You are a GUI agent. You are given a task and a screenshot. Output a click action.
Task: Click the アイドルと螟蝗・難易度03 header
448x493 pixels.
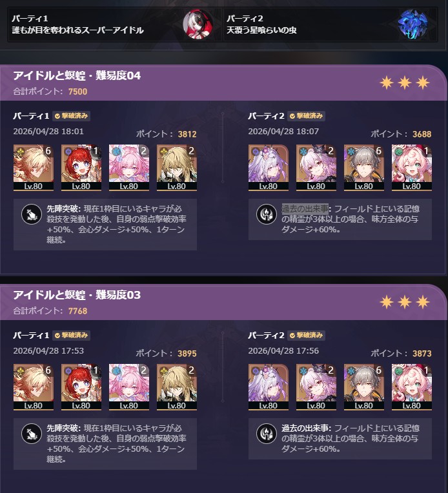tap(77, 296)
